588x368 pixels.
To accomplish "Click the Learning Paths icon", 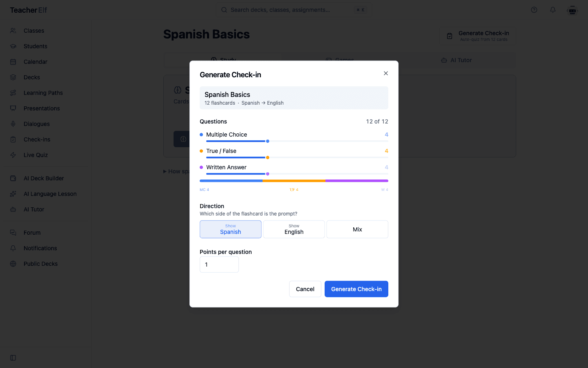I will (x=13, y=93).
